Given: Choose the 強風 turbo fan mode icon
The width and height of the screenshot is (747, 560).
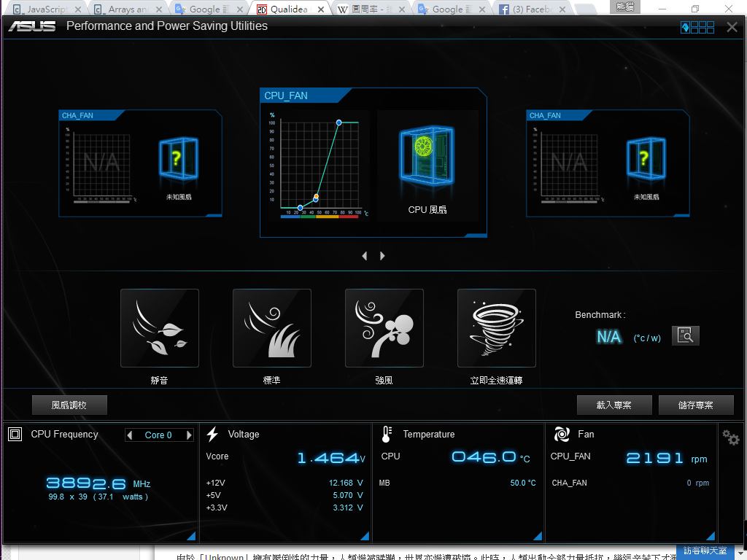Looking at the screenshot, I should (384, 327).
